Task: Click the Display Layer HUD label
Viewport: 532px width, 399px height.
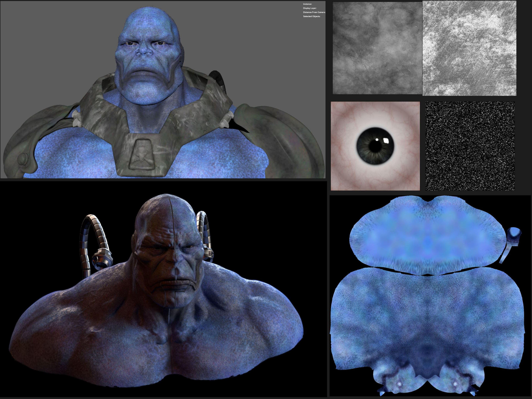Action: click(310, 8)
